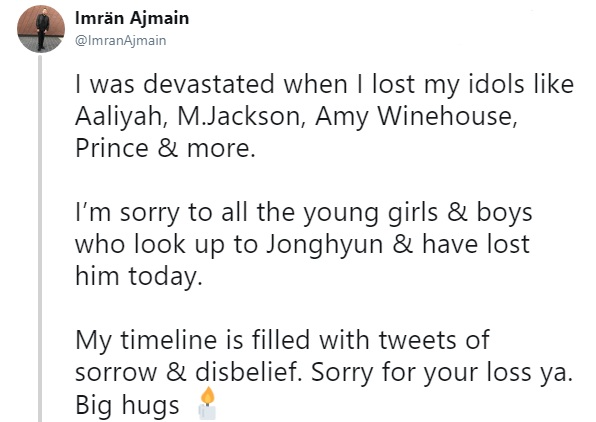This screenshot has height=422, width=596.
Task: Click the phrase Big hugs
Action: tap(127, 406)
